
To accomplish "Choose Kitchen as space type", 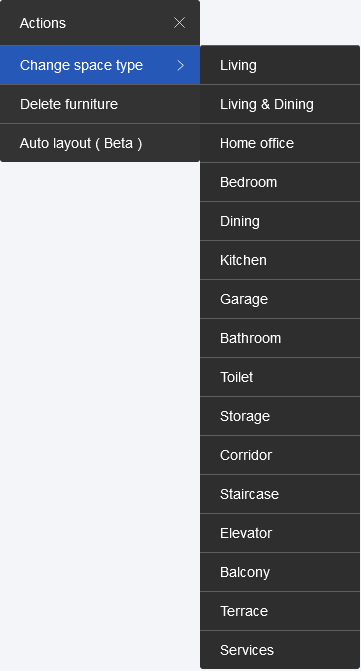I will (x=280, y=260).
